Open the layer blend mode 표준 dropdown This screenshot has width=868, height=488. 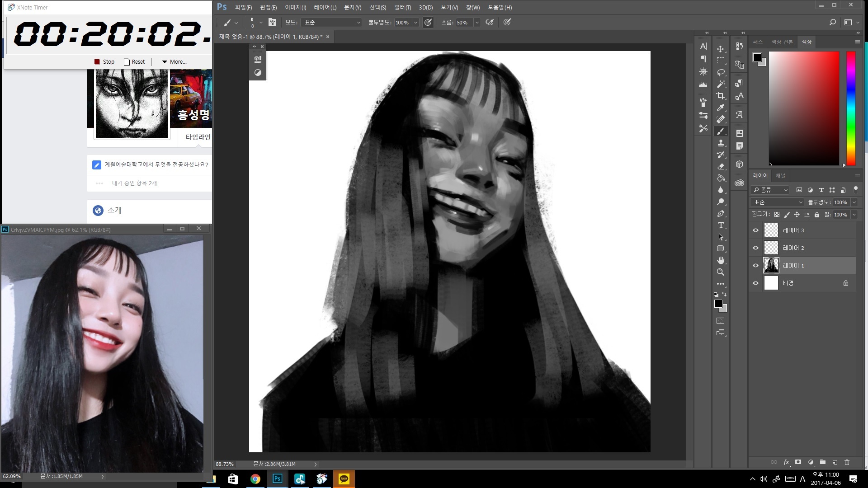(778, 202)
